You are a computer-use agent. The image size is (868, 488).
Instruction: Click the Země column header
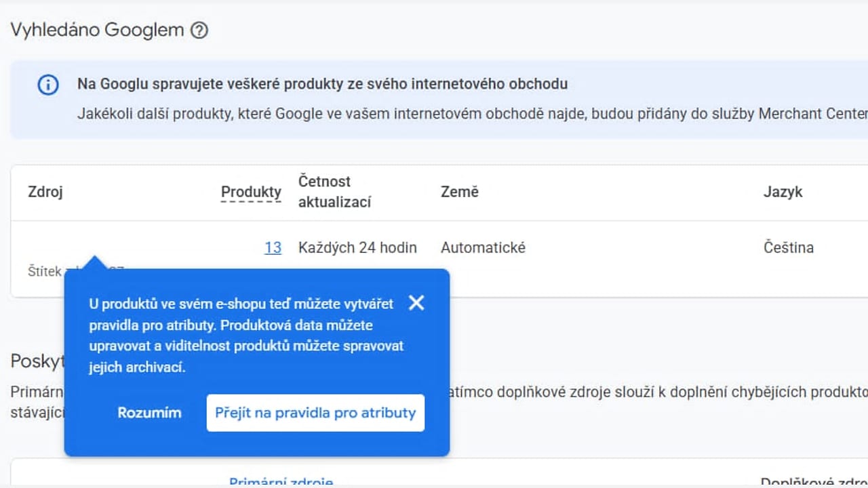tap(460, 192)
